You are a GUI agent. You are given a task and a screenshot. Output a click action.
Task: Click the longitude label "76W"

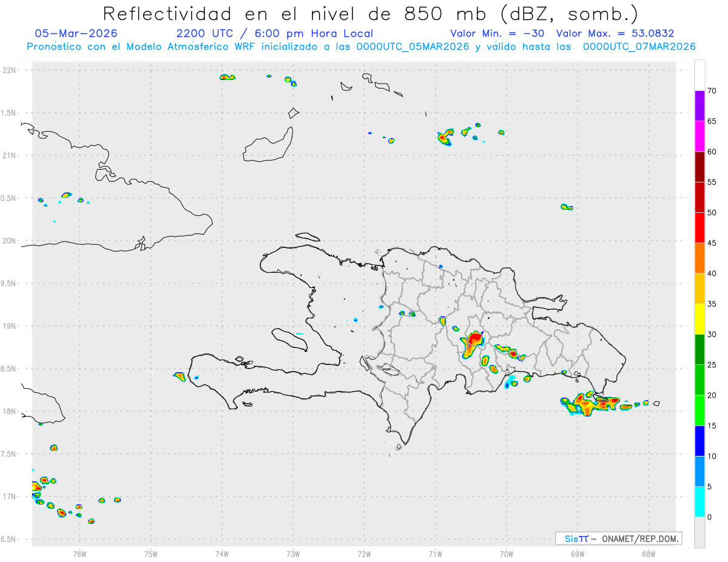[79, 554]
